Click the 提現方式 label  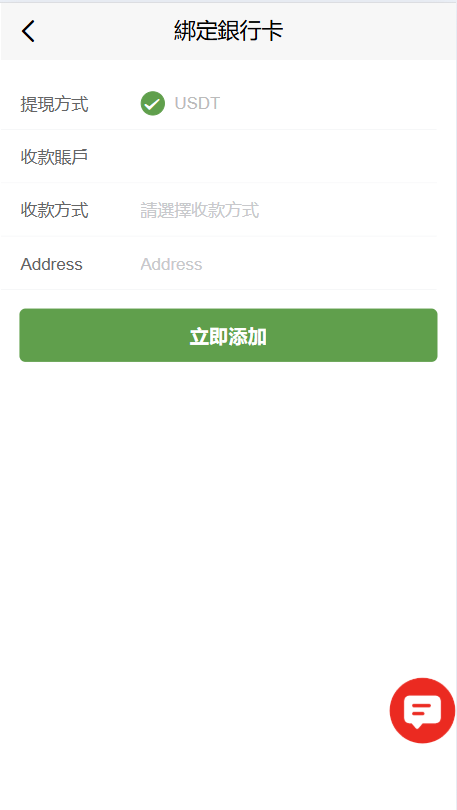(x=54, y=104)
